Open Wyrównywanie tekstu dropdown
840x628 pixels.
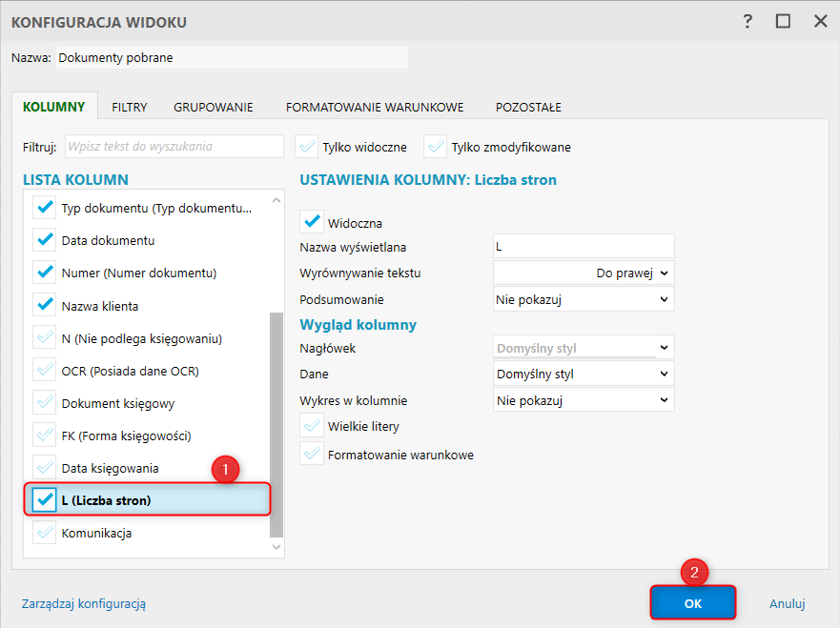pyautogui.click(x=584, y=273)
